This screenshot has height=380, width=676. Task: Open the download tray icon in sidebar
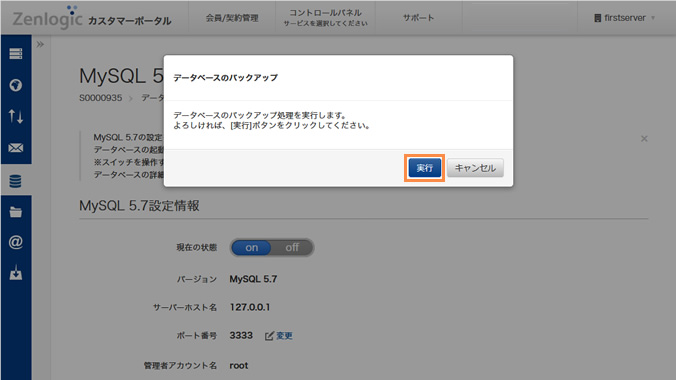[x=16, y=273]
